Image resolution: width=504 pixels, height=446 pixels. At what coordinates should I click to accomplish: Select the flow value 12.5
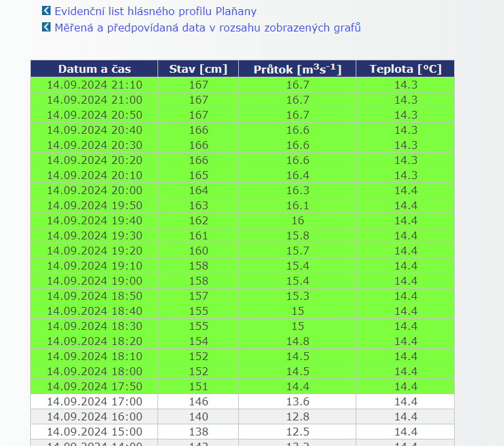(x=297, y=432)
